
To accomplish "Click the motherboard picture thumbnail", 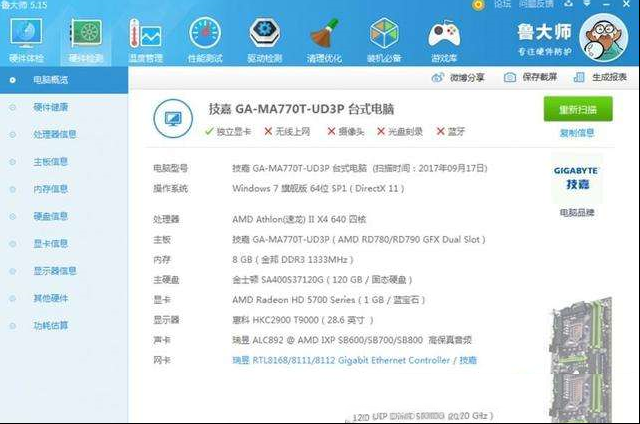I will 579,359.
